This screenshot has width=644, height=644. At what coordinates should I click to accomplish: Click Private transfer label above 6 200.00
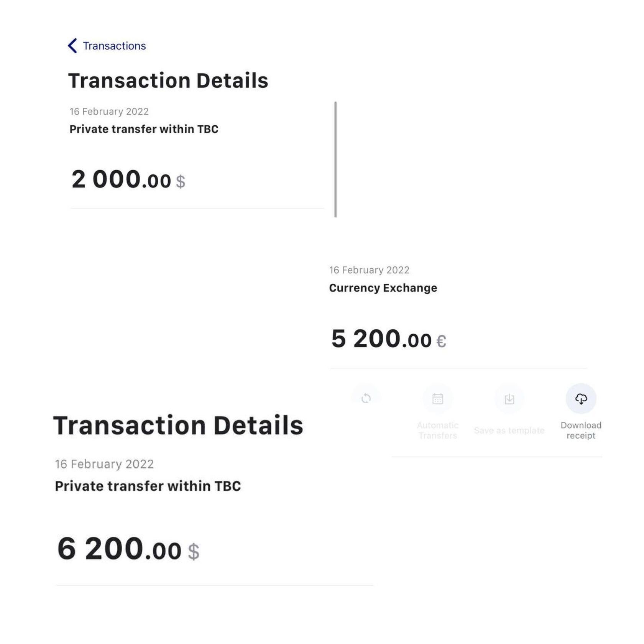click(x=148, y=486)
